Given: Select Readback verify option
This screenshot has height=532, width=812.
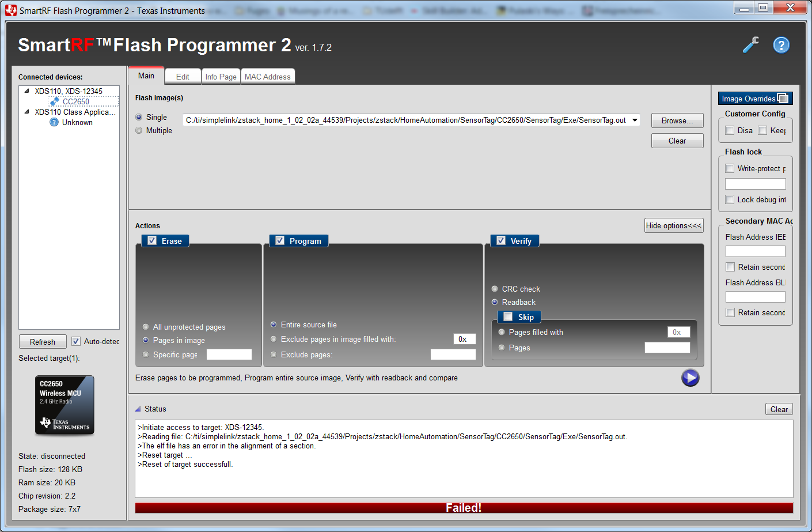Looking at the screenshot, I should [x=495, y=302].
